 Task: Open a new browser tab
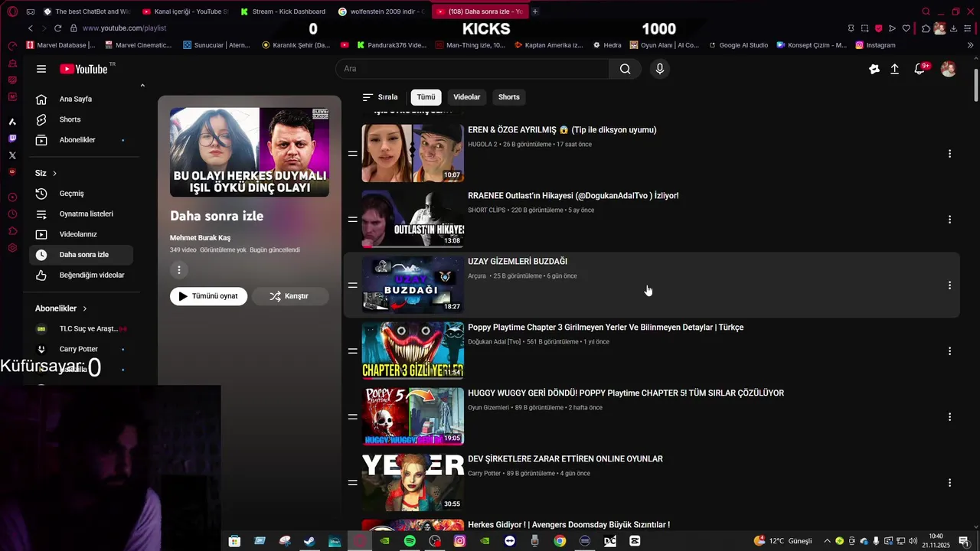tap(535, 11)
